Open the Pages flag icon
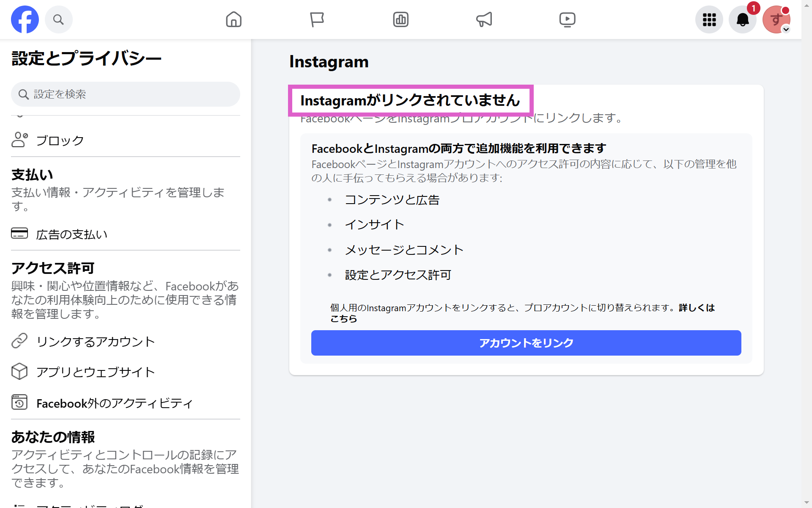The height and width of the screenshot is (508, 812). coord(317,19)
